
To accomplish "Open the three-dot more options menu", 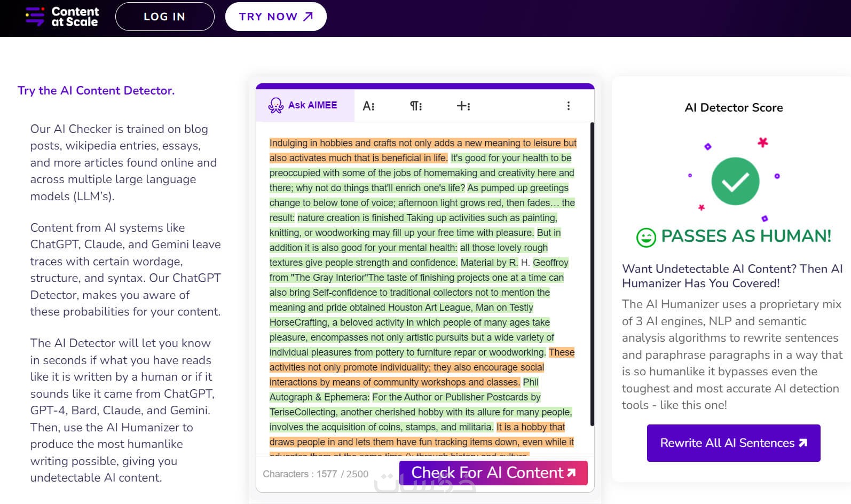I will click(569, 106).
